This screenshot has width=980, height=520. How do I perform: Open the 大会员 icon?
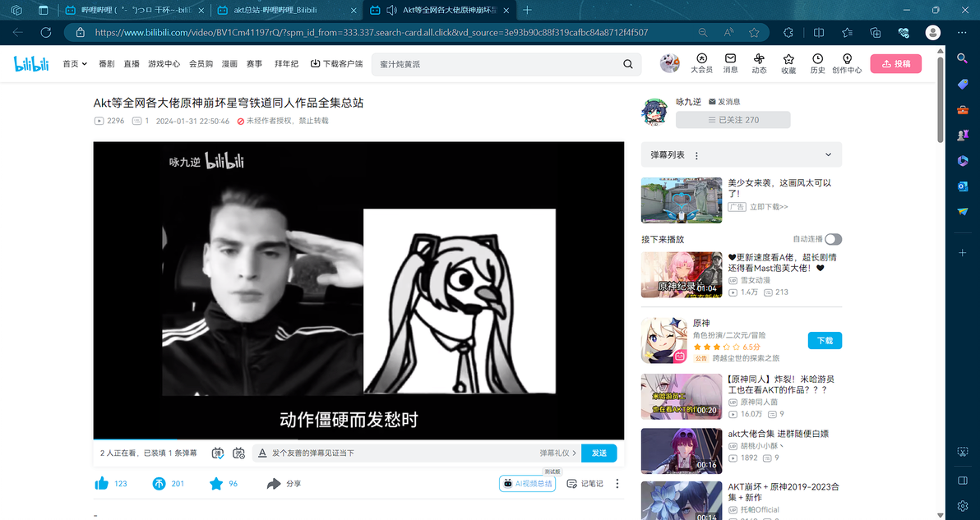pos(702,63)
